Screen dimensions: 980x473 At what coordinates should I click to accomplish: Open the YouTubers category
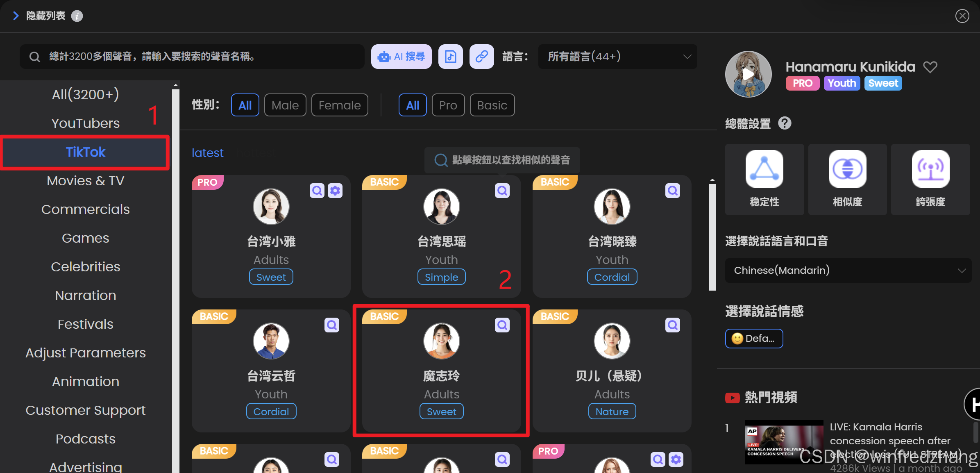[86, 123]
